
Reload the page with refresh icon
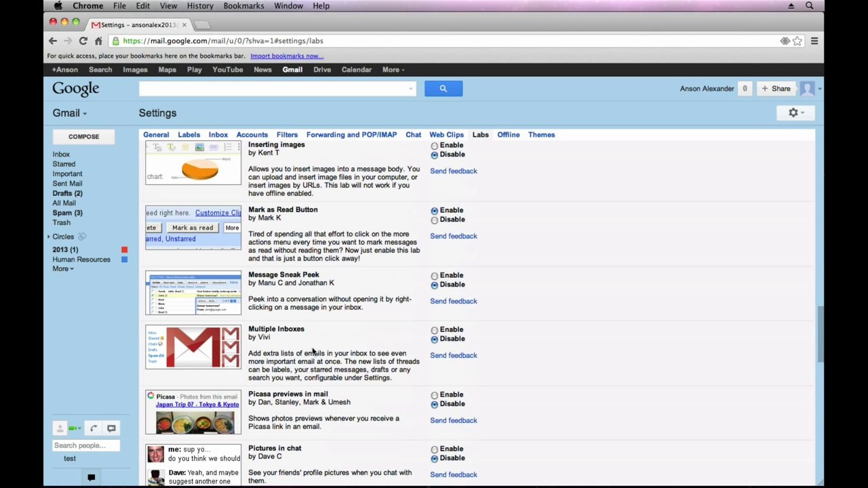pyautogui.click(x=83, y=41)
